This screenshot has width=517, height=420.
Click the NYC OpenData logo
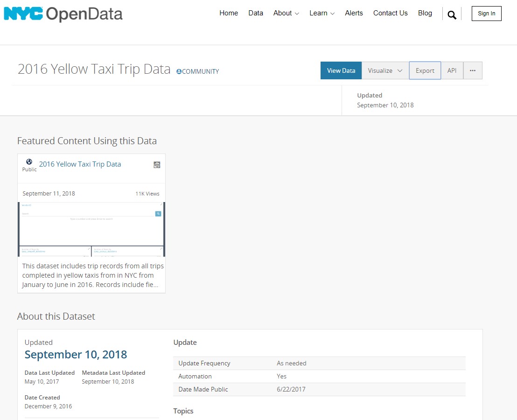(x=63, y=14)
